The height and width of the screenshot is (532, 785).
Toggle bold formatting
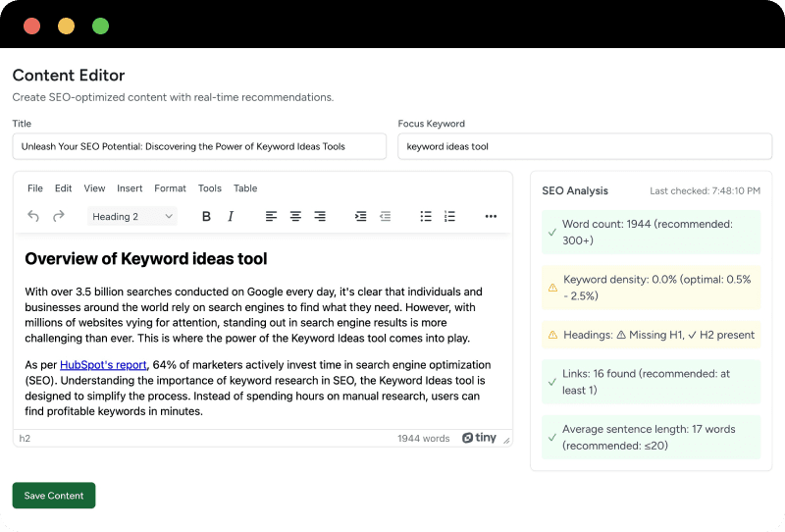click(x=206, y=216)
